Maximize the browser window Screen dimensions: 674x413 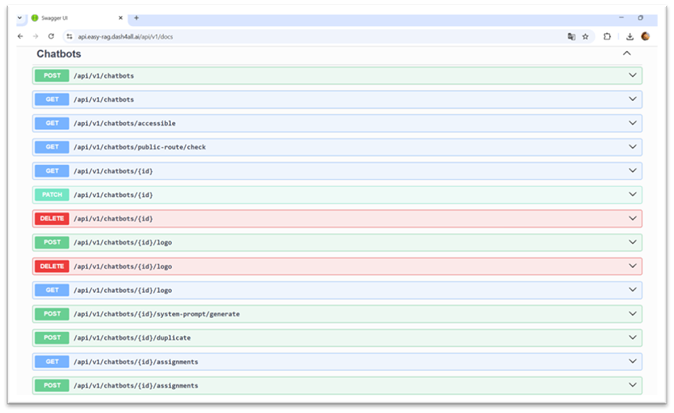(640, 18)
